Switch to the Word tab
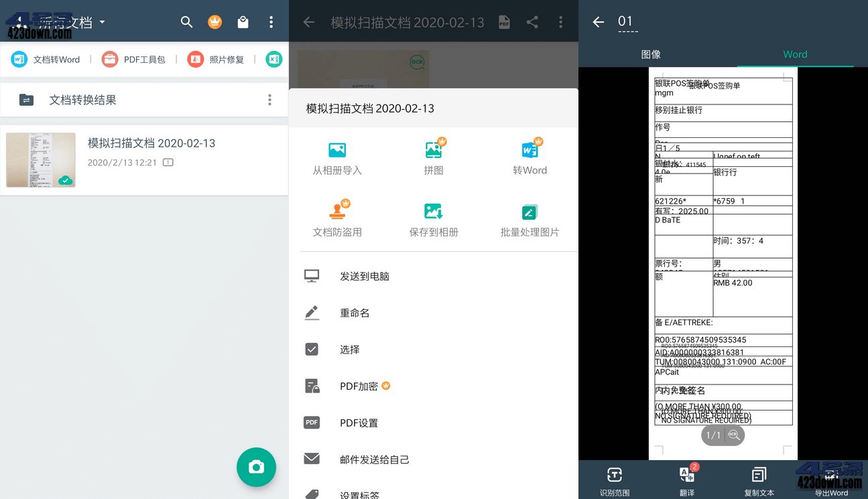Screen dimensions: 868x499 795,54
